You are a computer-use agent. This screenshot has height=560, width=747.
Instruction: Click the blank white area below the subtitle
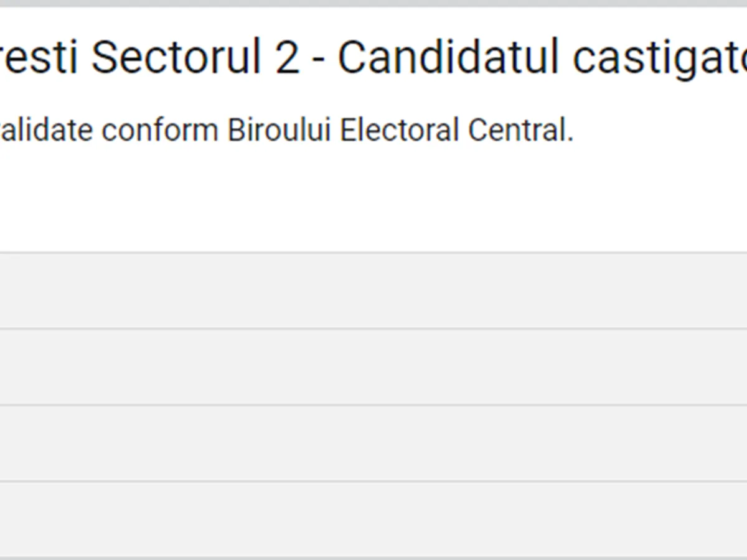(x=374, y=199)
